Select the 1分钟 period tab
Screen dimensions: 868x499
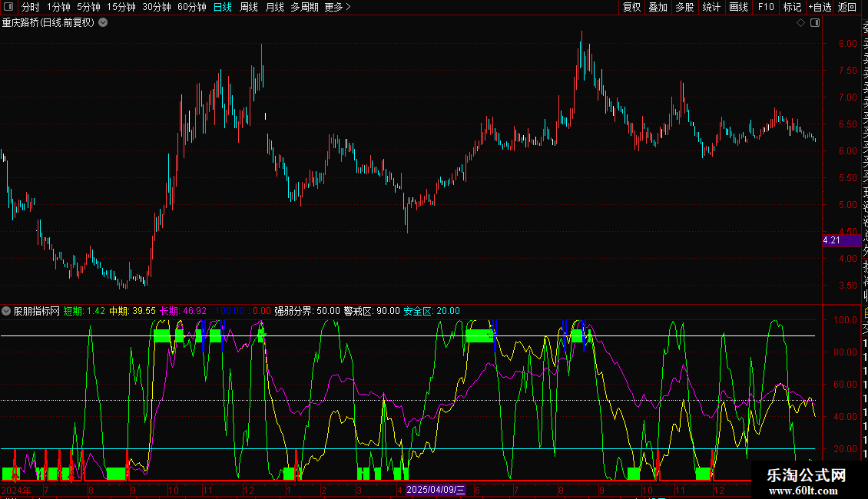pos(58,7)
